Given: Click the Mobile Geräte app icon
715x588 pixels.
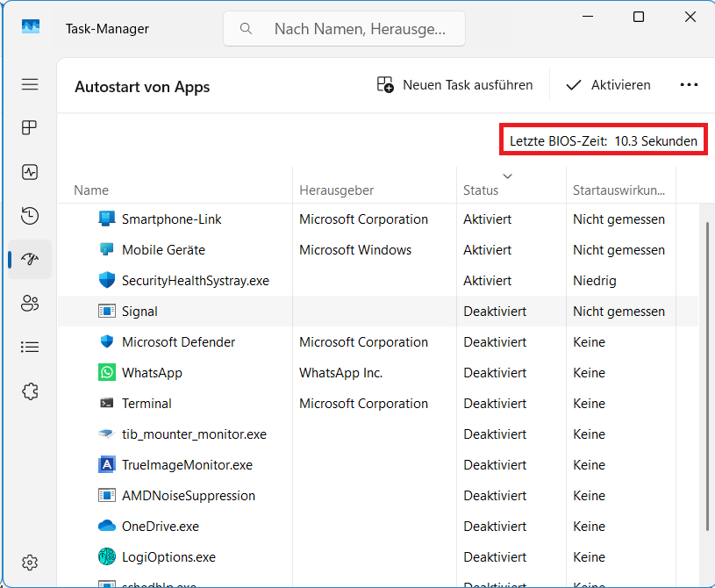Looking at the screenshot, I should pos(107,249).
